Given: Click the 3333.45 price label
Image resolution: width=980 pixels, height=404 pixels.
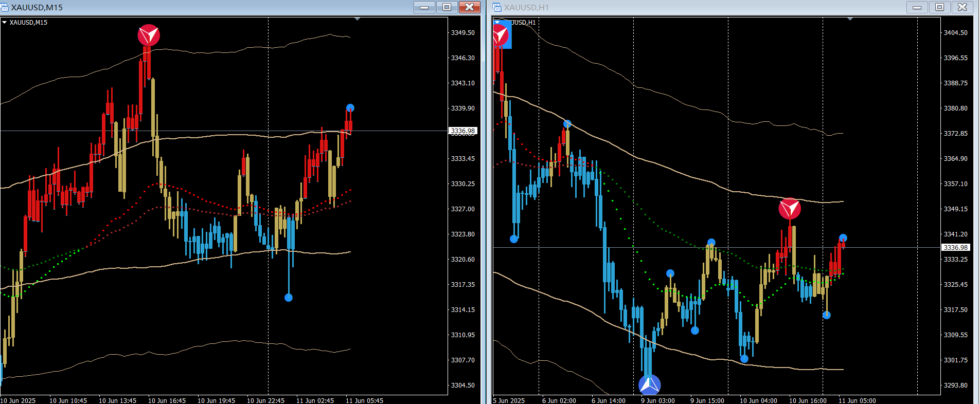Looking at the screenshot, I should point(463,158).
